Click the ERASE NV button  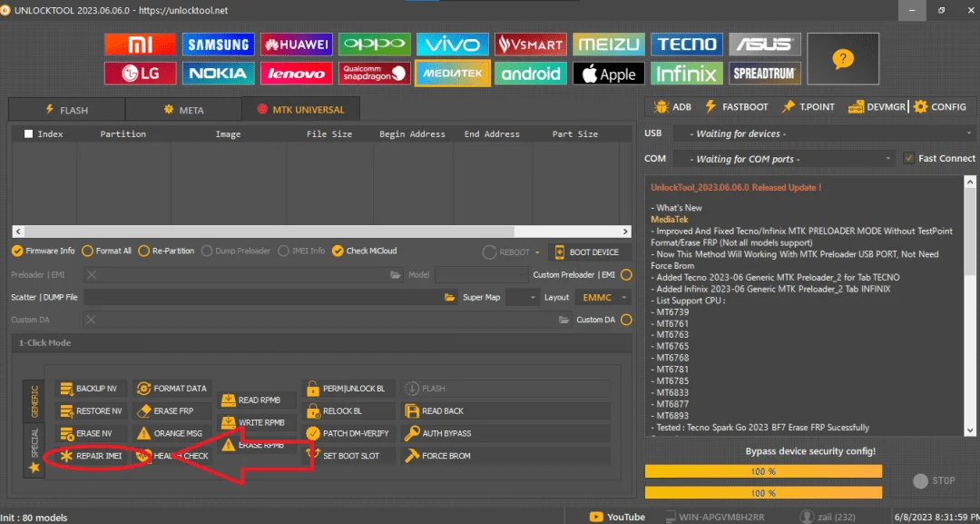(92, 433)
